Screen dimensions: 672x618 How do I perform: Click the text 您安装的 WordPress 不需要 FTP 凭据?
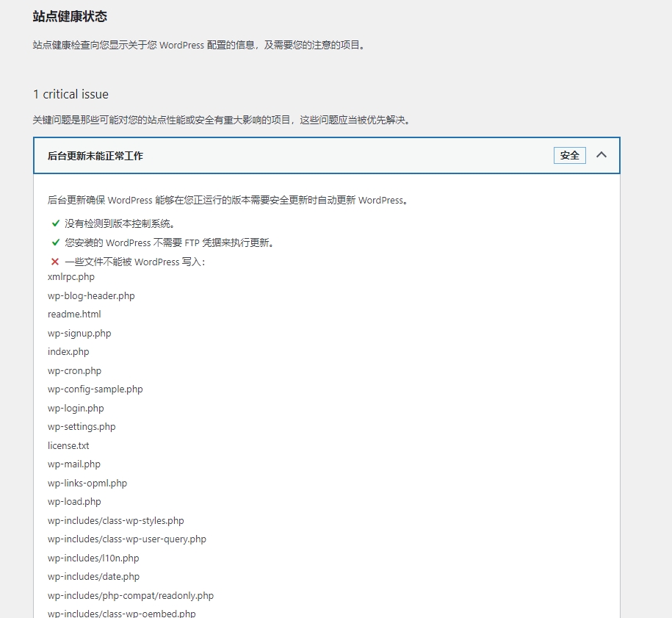point(170,242)
